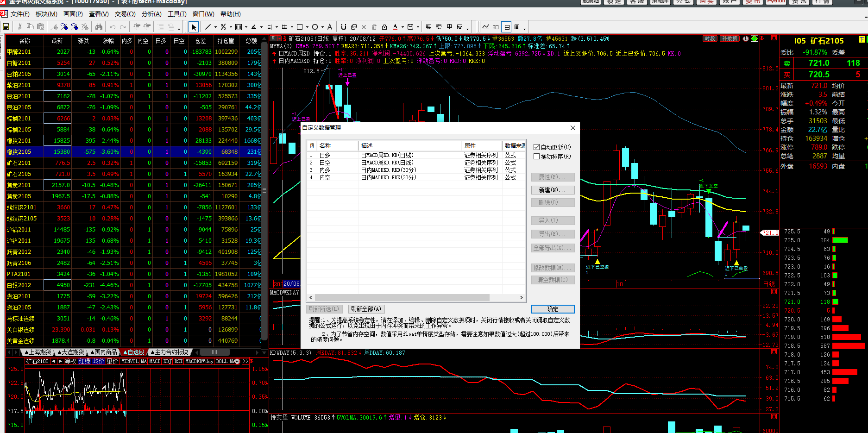Image resolution: width=868 pixels, height=433 pixels.
Task: Toggle the 自动更新 checkbox
Action: coord(537,147)
